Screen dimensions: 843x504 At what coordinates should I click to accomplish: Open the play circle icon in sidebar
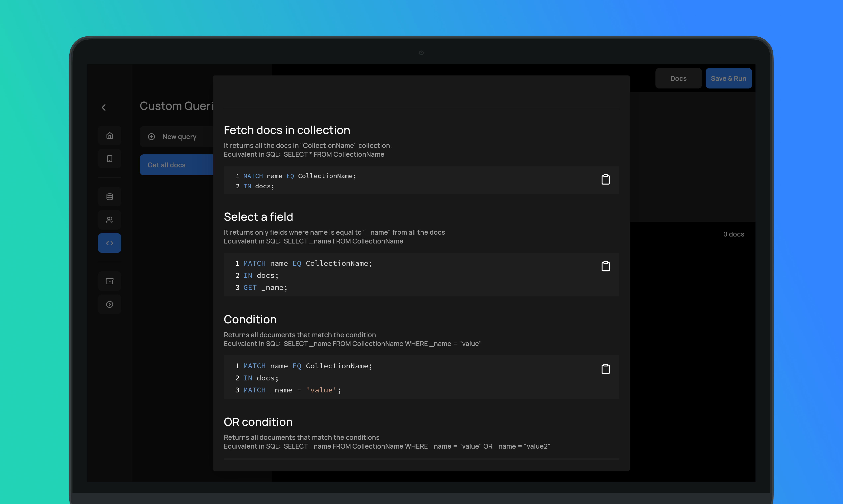point(110,304)
